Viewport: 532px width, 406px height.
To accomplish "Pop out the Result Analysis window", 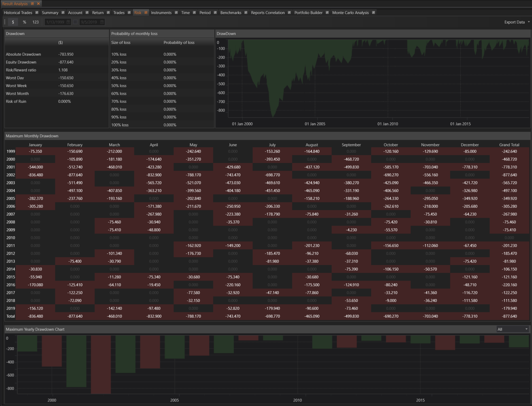I will (32, 4).
